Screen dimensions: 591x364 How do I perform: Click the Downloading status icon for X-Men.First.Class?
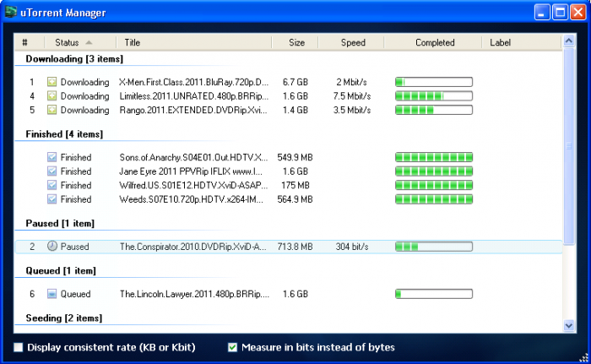(52, 82)
